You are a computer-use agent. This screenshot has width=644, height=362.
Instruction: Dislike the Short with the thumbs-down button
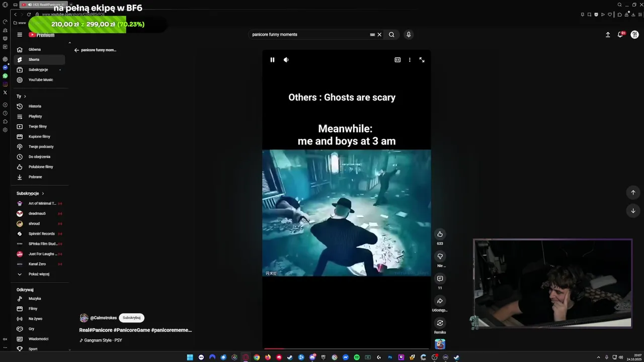pos(440,256)
